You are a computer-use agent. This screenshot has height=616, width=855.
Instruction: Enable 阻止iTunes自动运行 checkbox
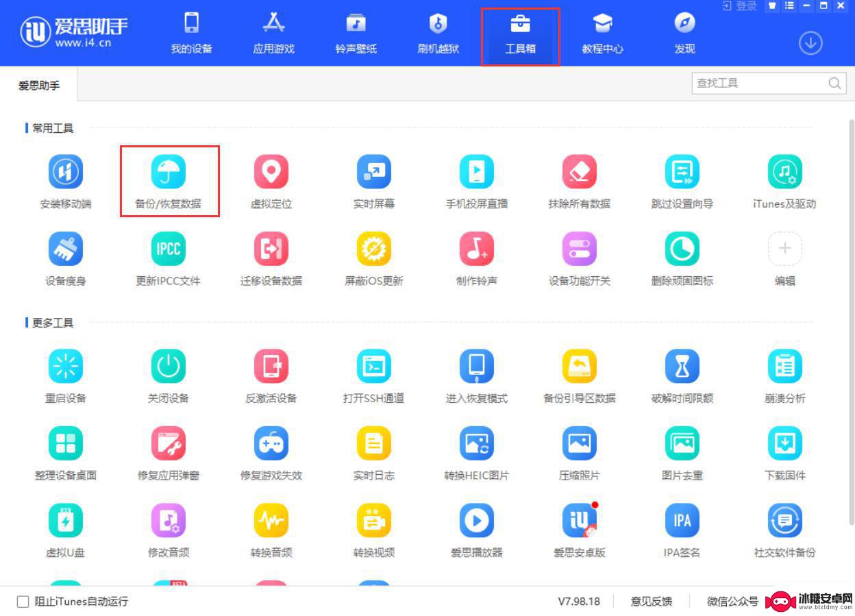pyautogui.click(x=23, y=602)
